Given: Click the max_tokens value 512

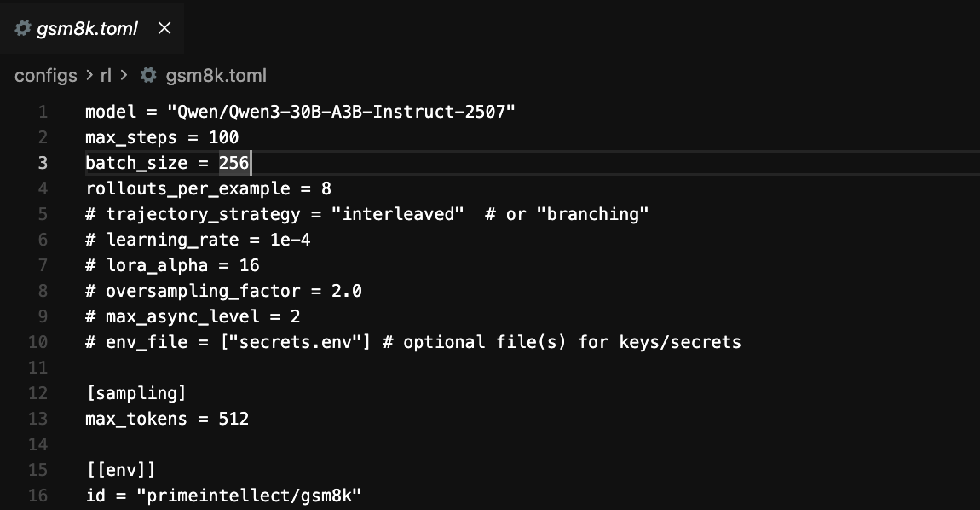Looking at the screenshot, I should pyautogui.click(x=233, y=419).
